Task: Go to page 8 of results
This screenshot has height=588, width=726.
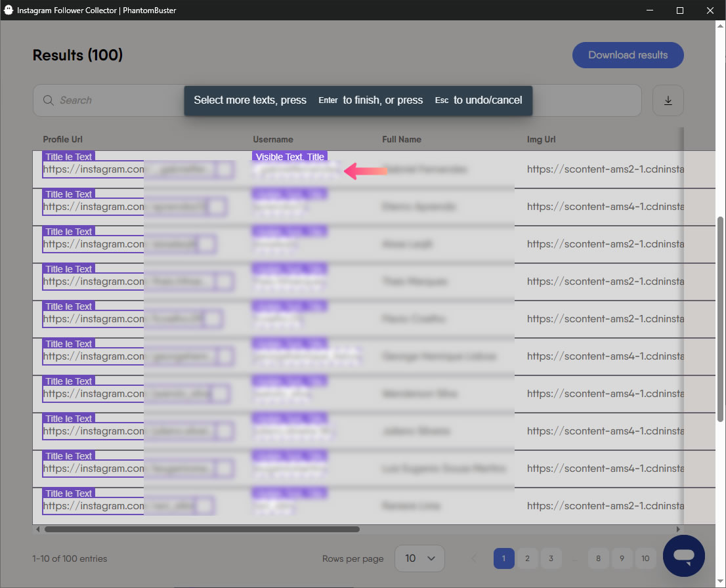Action: (598, 558)
